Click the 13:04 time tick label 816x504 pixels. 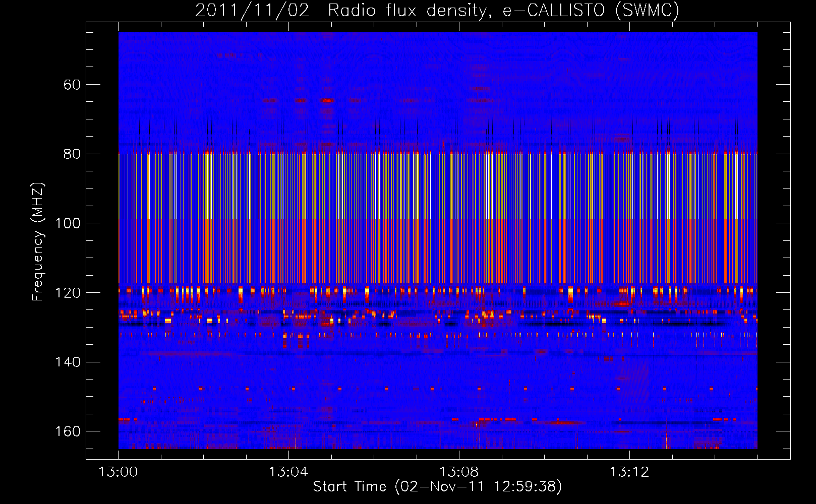click(288, 472)
